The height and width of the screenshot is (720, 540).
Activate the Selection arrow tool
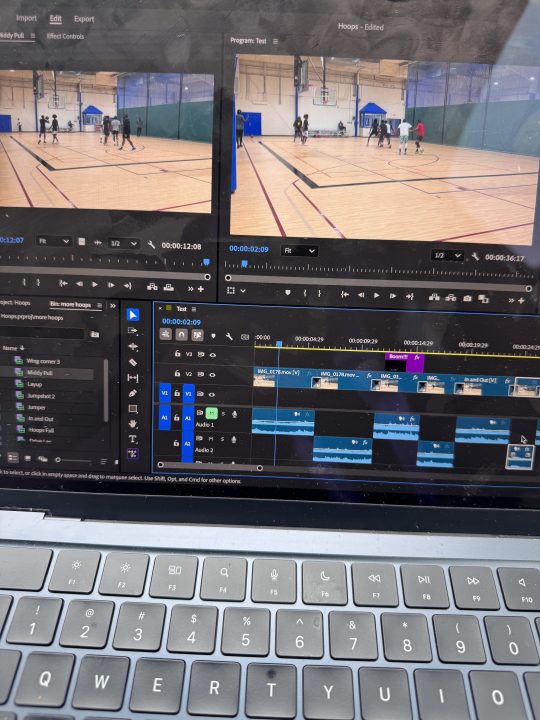[133, 315]
